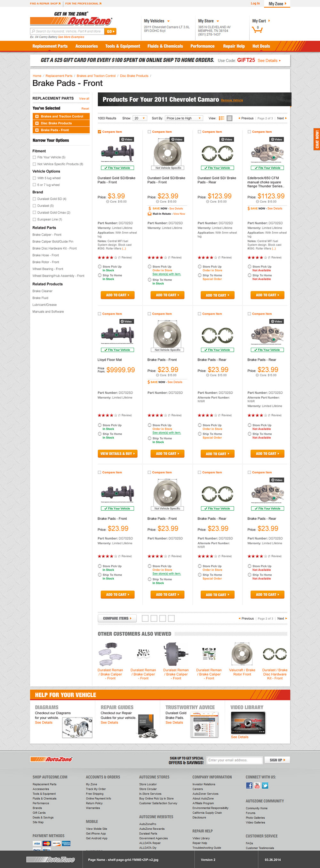
Task: Go to Next page at top pagination
Action: (x=282, y=118)
